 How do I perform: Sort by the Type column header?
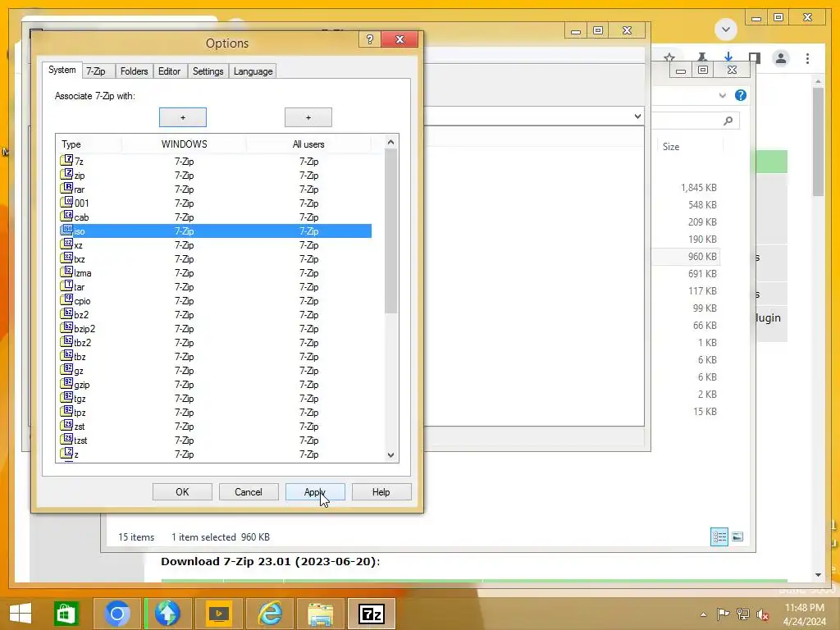(x=89, y=144)
